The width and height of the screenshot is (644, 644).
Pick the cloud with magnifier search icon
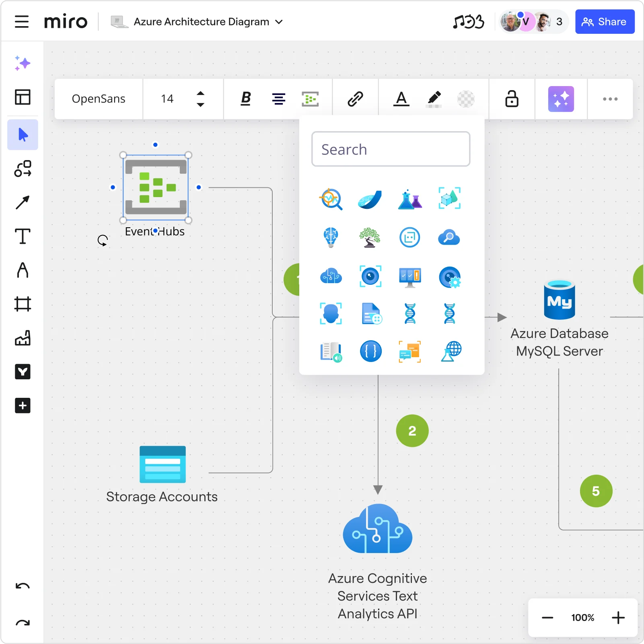tap(449, 237)
